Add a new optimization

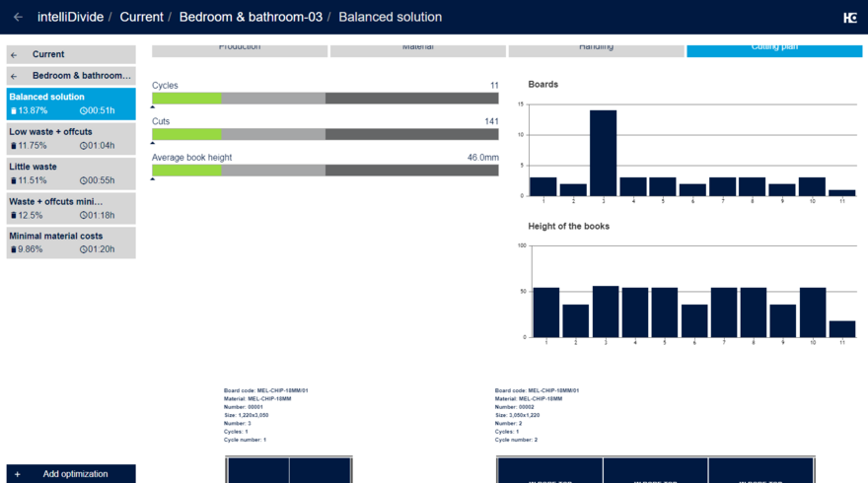click(x=71, y=474)
